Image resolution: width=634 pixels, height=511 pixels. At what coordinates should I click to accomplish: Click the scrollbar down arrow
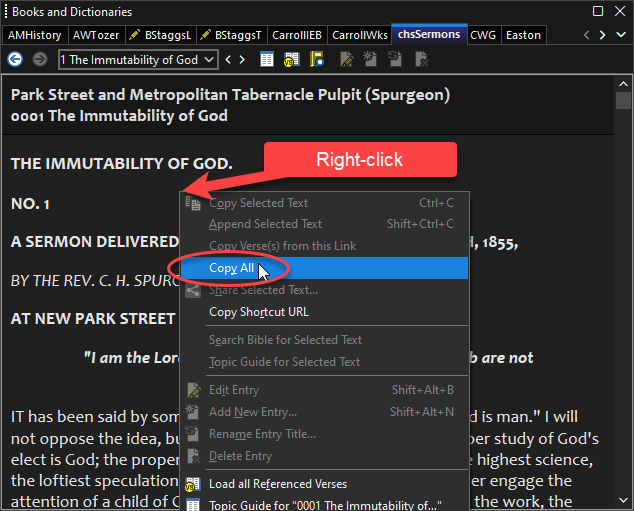[x=623, y=500]
